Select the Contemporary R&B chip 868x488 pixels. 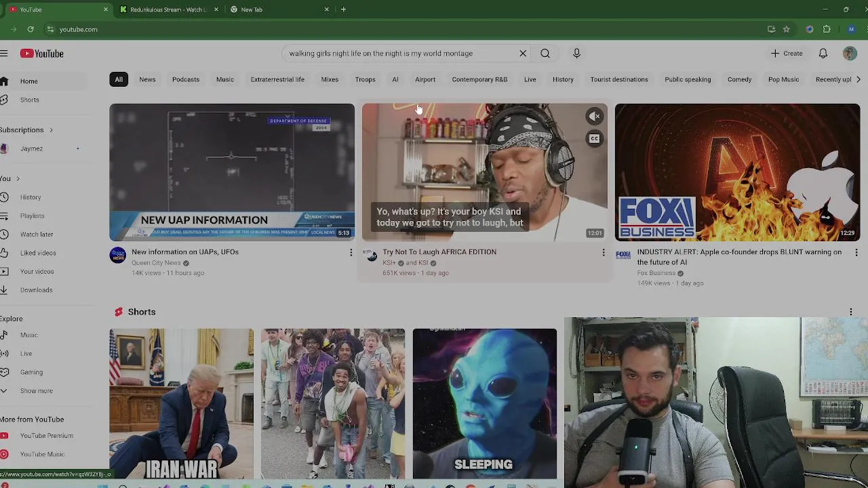tap(479, 79)
